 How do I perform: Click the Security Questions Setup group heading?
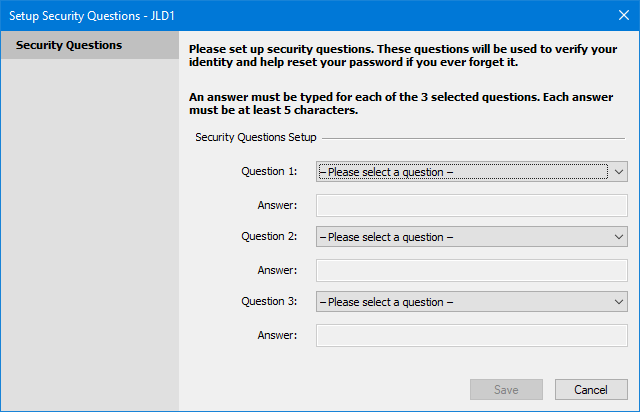pos(256,137)
